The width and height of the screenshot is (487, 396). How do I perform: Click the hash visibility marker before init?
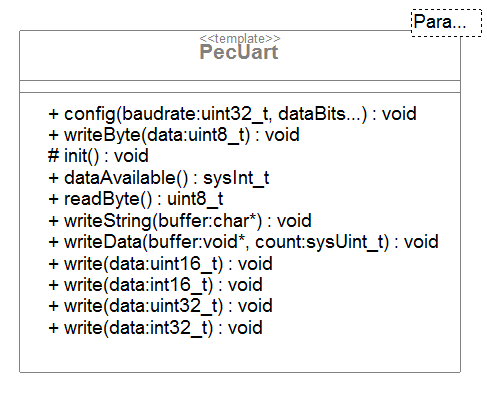click(x=53, y=156)
